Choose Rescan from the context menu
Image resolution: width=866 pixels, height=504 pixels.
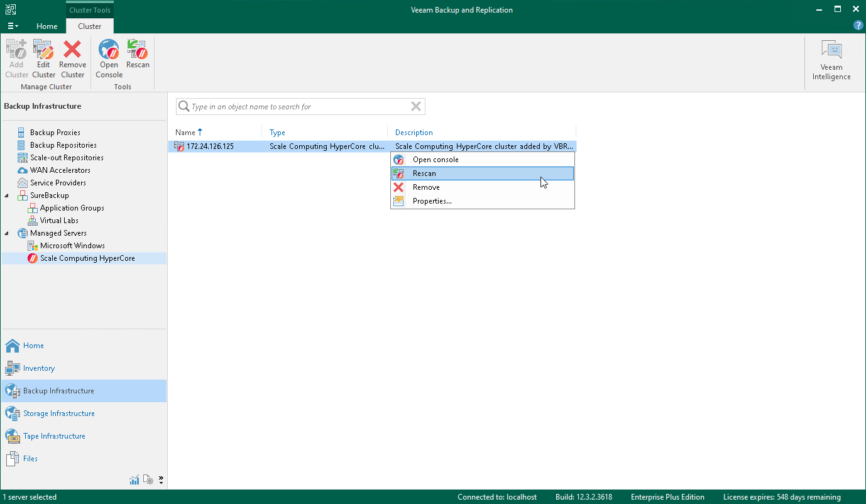(483, 173)
